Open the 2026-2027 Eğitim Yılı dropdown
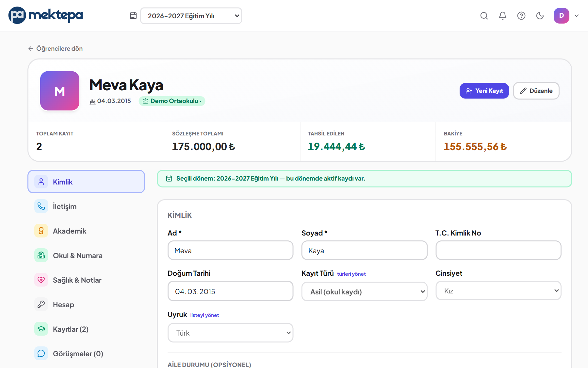Image resolution: width=588 pixels, height=368 pixels. pos(191,16)
